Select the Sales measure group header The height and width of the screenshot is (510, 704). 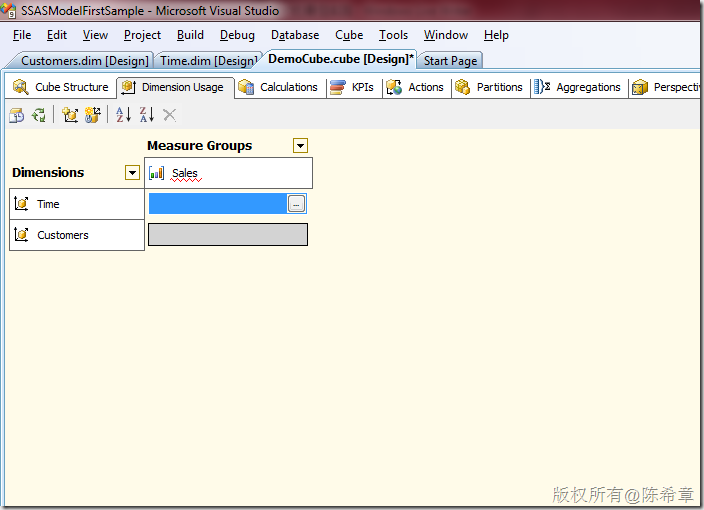229,173
